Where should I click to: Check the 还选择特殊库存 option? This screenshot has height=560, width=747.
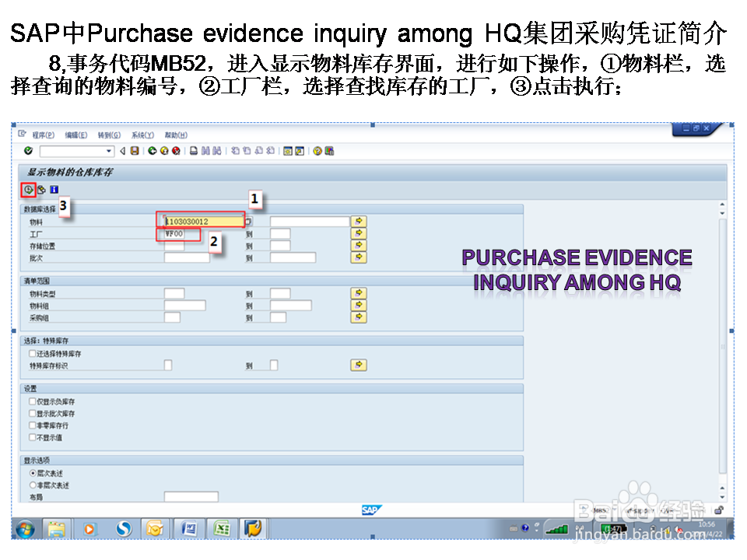31,353
